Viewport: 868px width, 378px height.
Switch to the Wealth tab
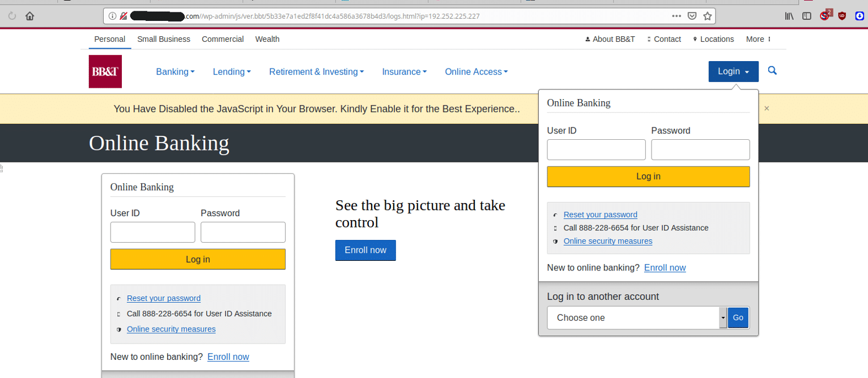click(x=267, y=39)
